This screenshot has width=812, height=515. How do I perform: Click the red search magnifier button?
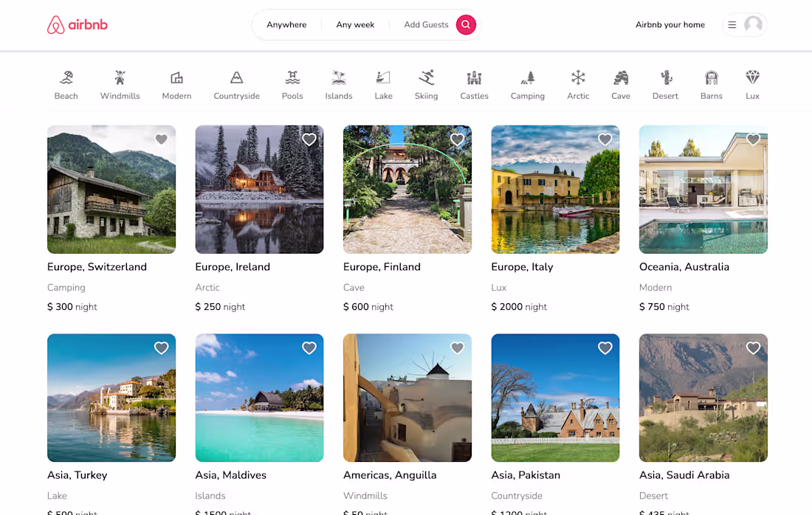pos(466,24)
